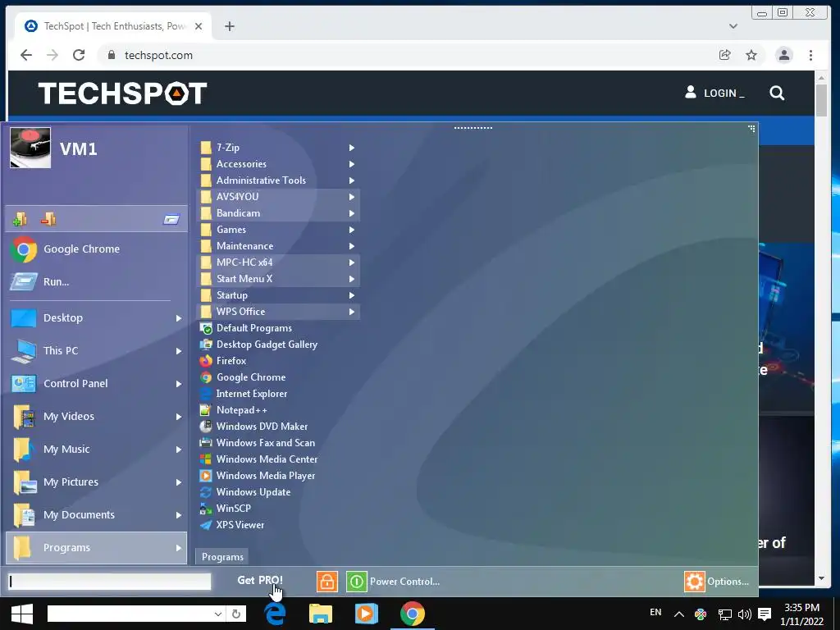Reload the Chrome page
This screenshot has width=840, height=630.
tap(79, 55)
